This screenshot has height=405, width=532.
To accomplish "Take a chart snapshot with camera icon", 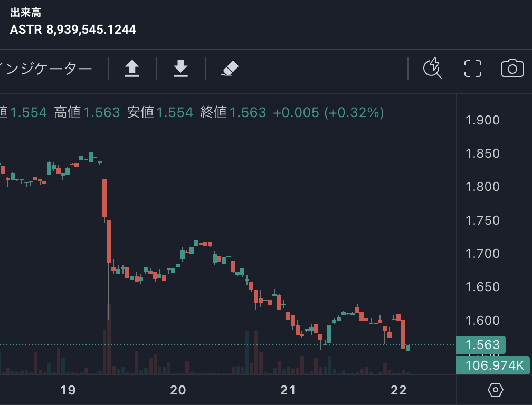I will [512, 69].
